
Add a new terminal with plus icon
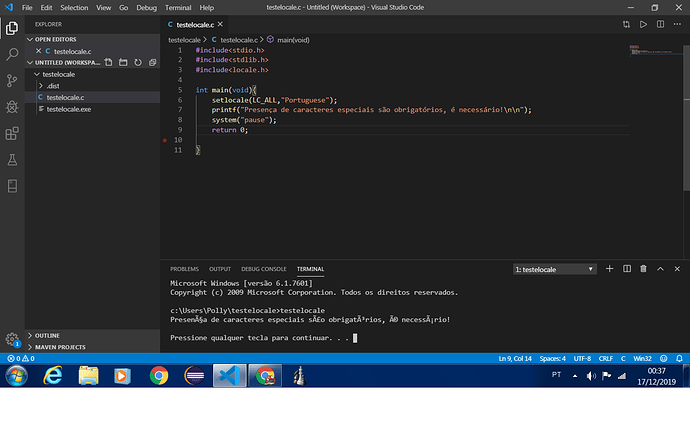pos(609,269)
